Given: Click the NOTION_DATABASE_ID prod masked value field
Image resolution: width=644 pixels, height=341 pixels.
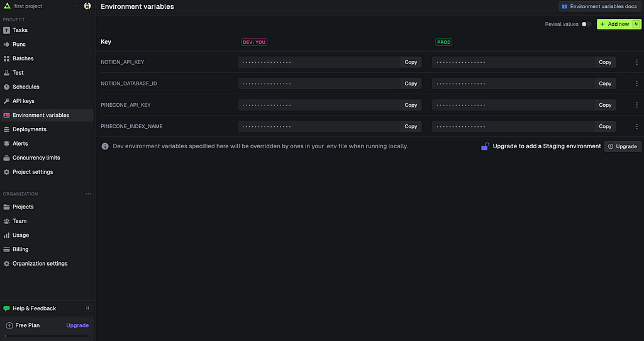Looking at the screenshot, I should (513, 84).
